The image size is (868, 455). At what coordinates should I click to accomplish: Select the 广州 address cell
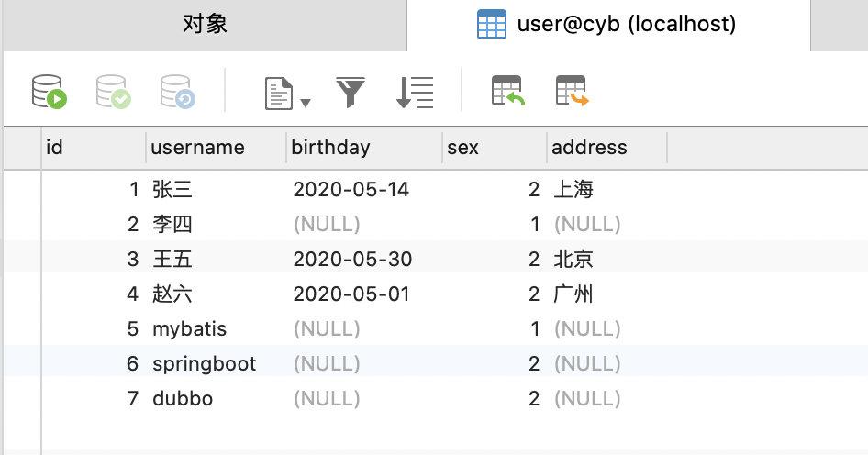(573, 294)
